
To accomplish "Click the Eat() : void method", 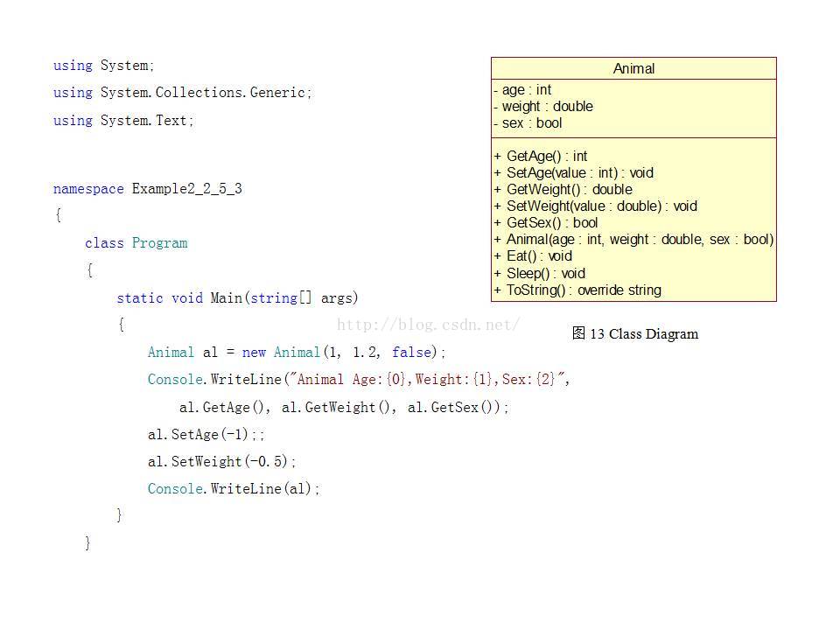I will [x=533, y=256].
